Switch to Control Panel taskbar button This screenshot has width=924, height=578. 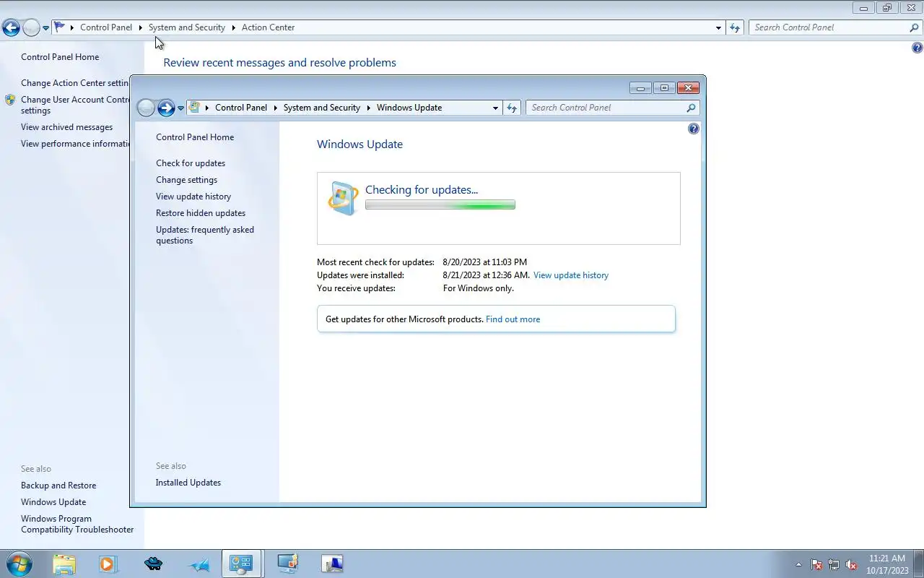click(x=242, y=564)
